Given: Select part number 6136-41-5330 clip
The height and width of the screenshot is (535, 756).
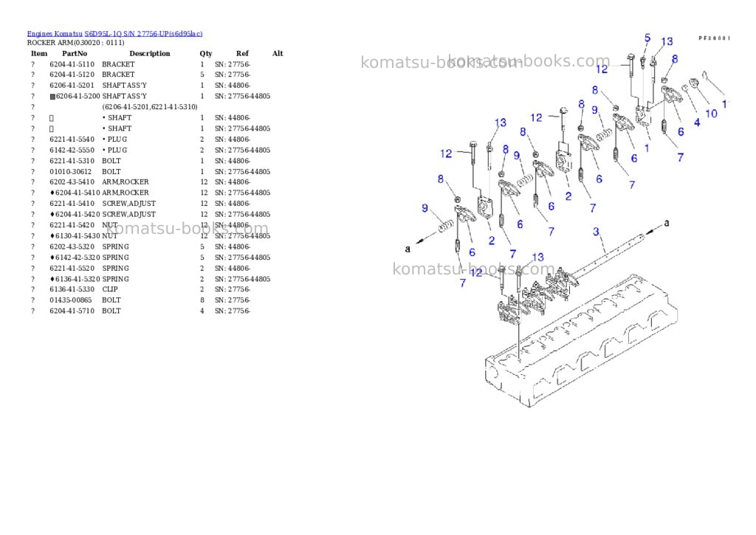Looking at the screenshot, I should pyautogui.click(x=72, y=289).
